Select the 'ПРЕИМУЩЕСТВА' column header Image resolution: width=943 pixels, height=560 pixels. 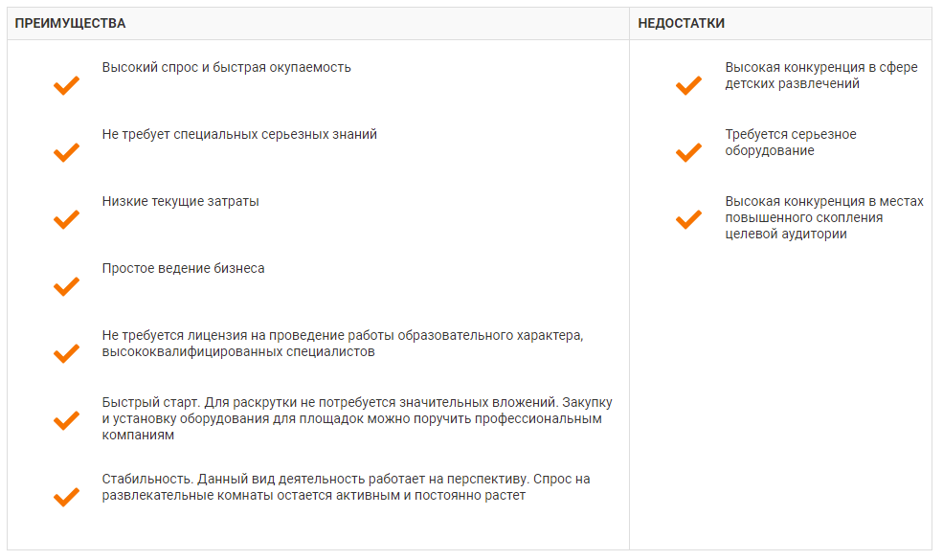pyautogui.click(x=70, y=23)
